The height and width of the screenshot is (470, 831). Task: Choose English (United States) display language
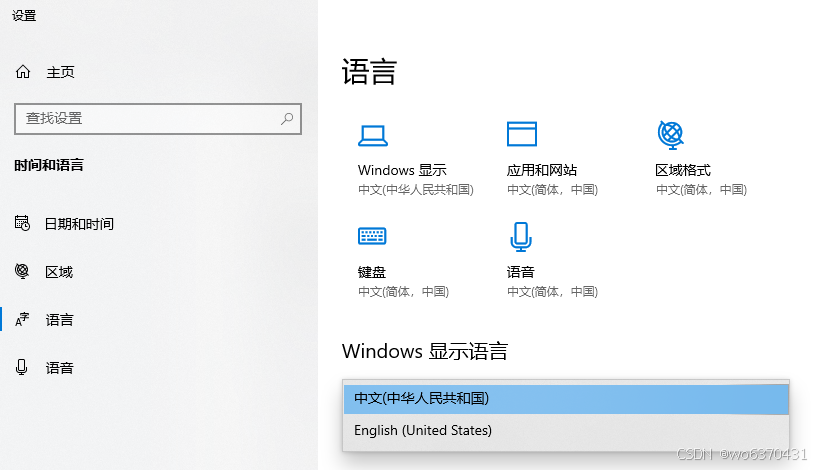pyautogui.click(x=566, y=431)
